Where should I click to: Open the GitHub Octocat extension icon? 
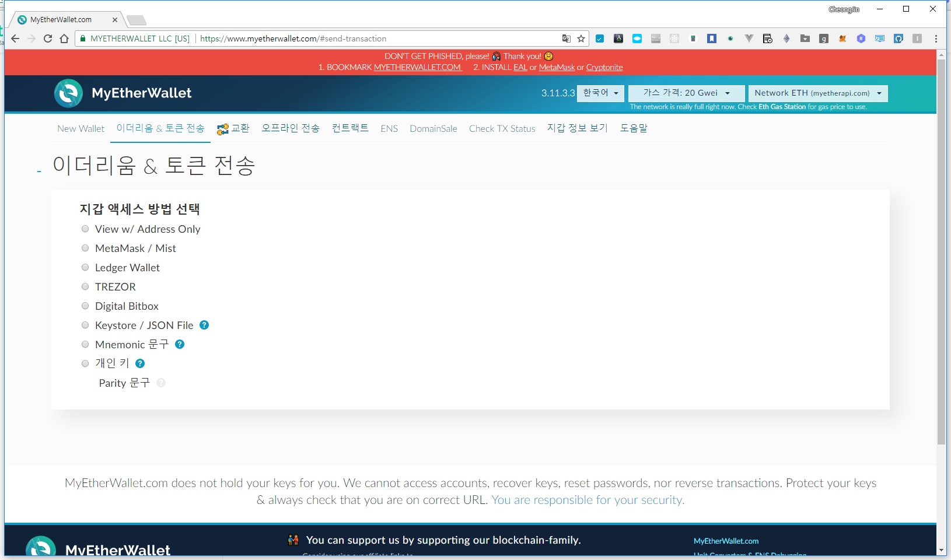898,38
